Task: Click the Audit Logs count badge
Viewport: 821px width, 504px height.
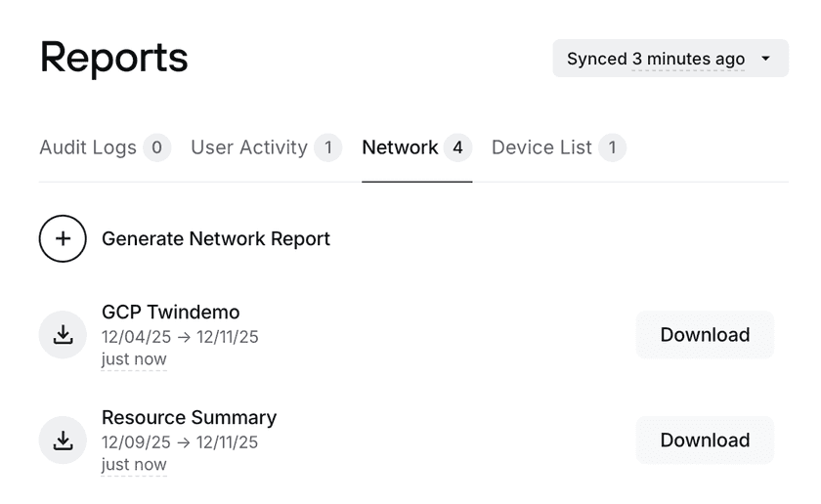Action: pos(156,147)
